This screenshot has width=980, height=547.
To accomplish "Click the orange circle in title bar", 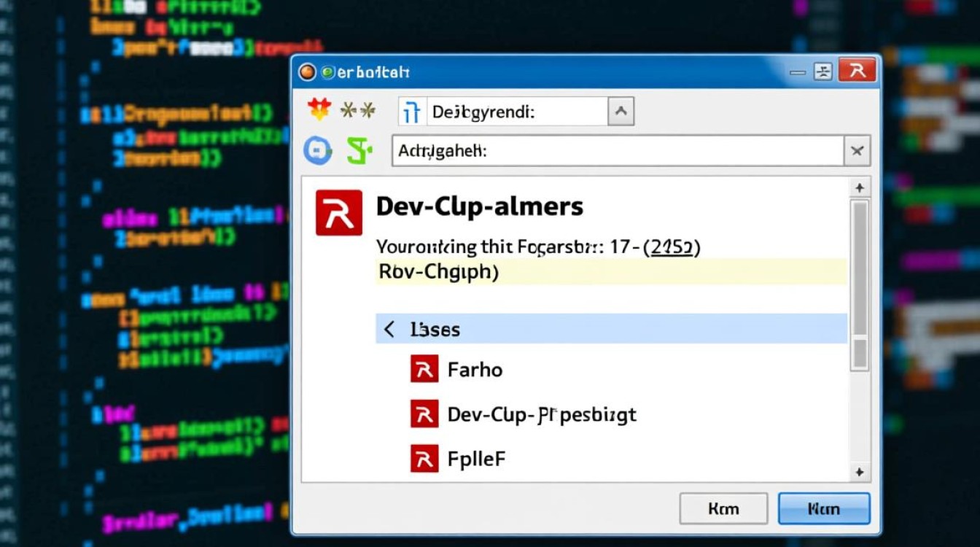I will pyautogui.click(x=308, y=71).
